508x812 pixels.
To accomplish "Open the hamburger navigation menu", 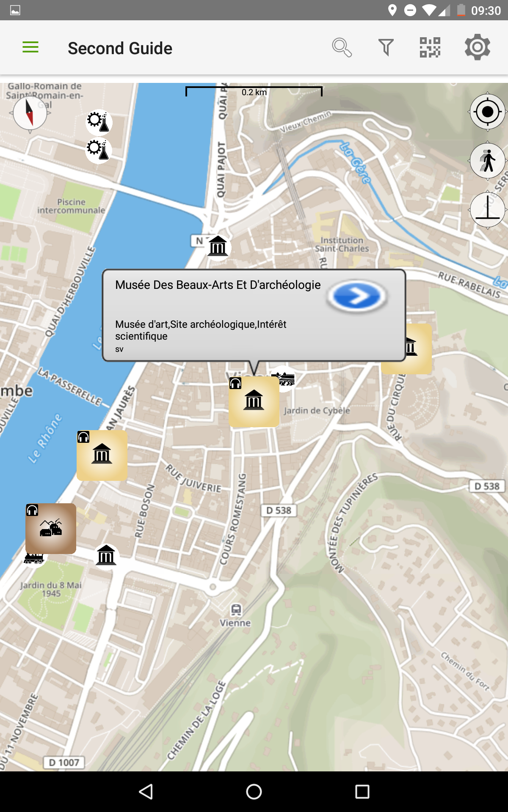I will (30, 47).
